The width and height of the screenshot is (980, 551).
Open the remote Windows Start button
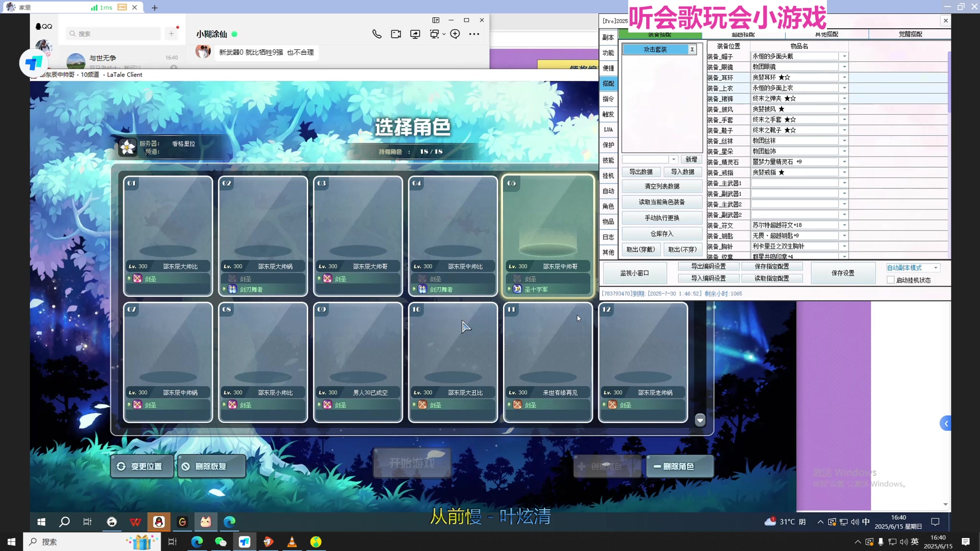41,522
